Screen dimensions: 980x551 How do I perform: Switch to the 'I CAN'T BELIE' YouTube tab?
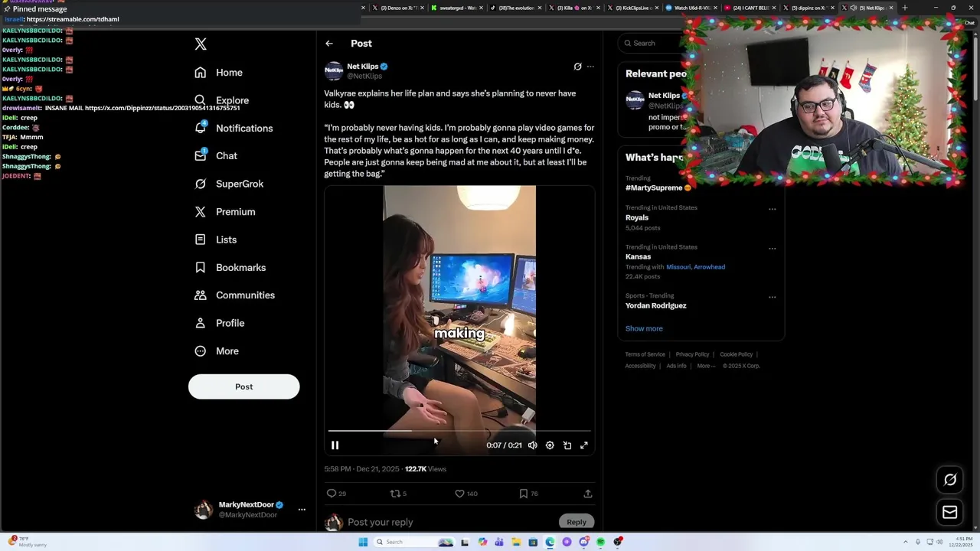tap(750, 8)
